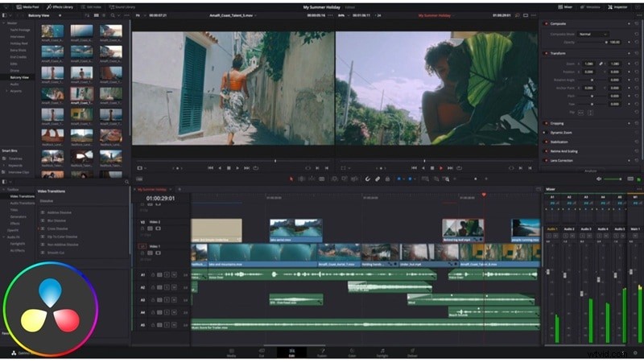Viewport: 644px width, 362px height.
Task: Mute audio track A1 in timeline header
Action: (x=174, y=274)
